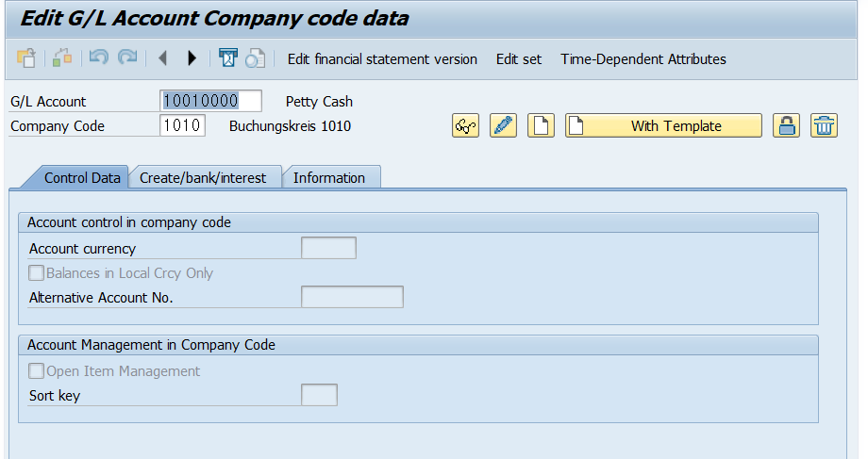Click the Delete trash can button
The image size is (868, 459).
825,125
